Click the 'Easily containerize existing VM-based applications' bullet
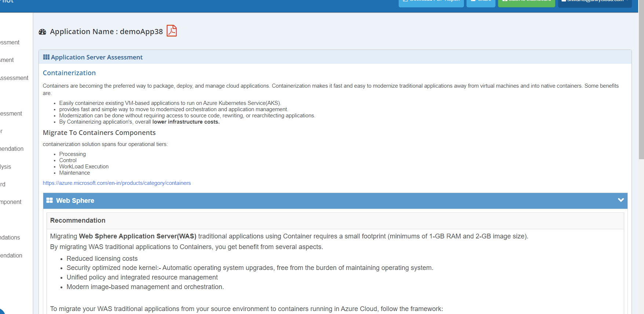 tap(170, 103)
